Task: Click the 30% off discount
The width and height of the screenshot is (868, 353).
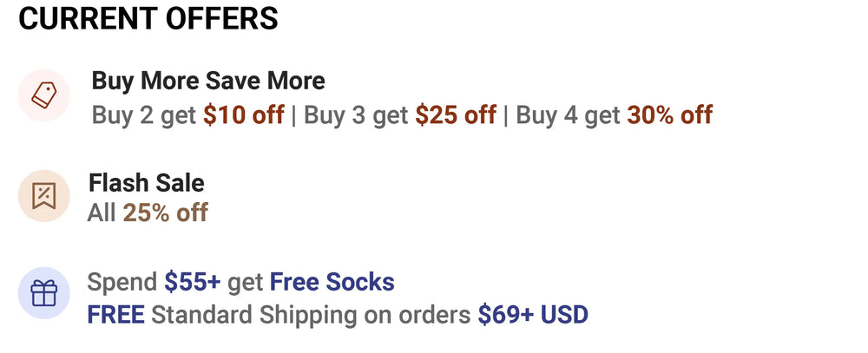Action: click(669, 114)
